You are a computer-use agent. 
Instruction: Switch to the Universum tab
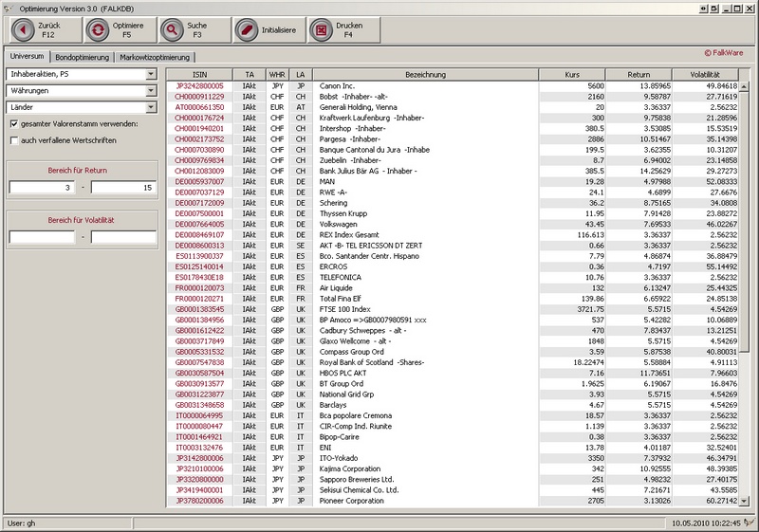pyautogui.click(x=27, y=56)
